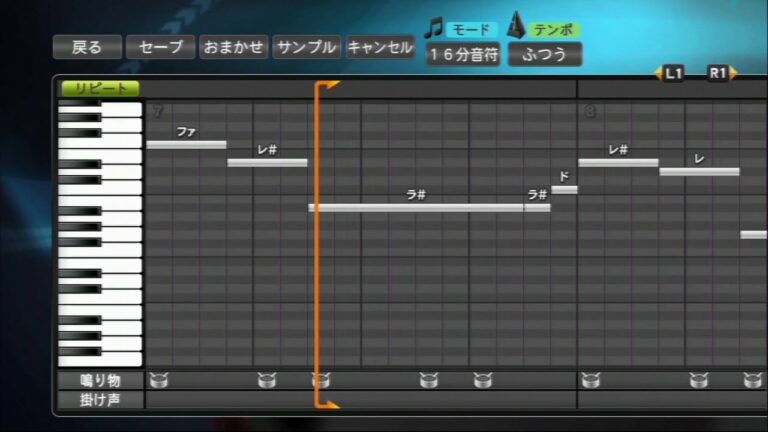
Task: Select the ファ note bar
Action: coord(186,145)
